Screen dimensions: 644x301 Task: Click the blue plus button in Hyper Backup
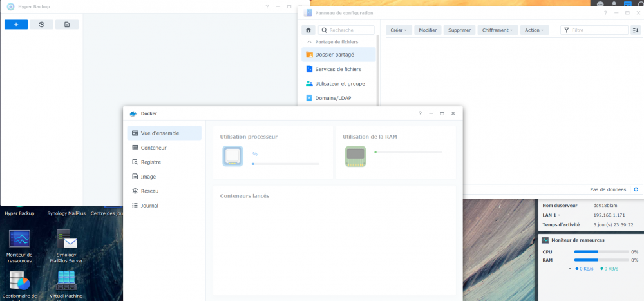click(x=16, y=24)
